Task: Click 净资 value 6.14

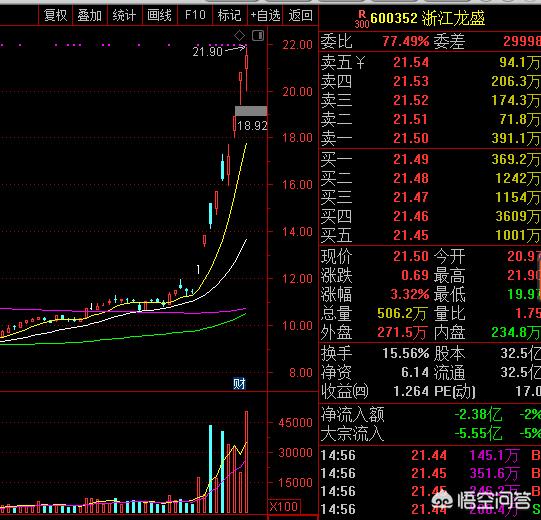Action: (415, 372)
